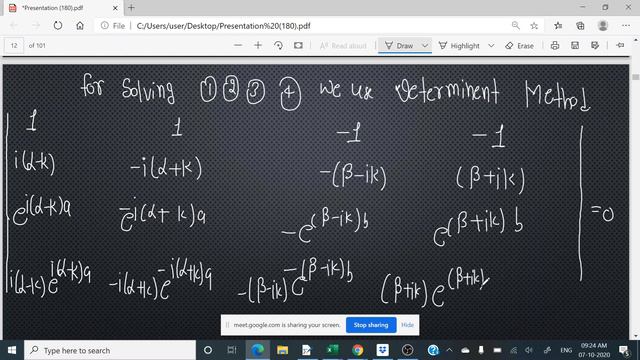The width and height of the screenshot is (640, 360).
Task: Expand the Draw options dropdown arrow
Action: click(425, 46)
